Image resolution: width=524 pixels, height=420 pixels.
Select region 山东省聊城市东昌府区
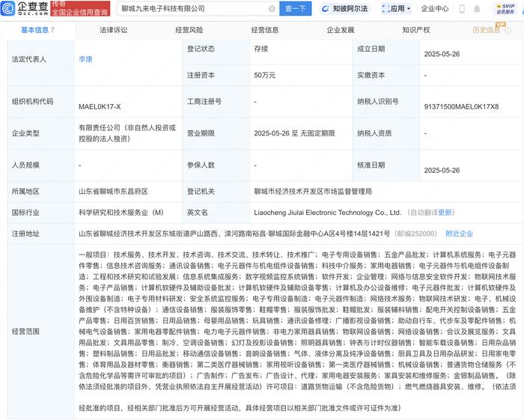click(113, 192)
